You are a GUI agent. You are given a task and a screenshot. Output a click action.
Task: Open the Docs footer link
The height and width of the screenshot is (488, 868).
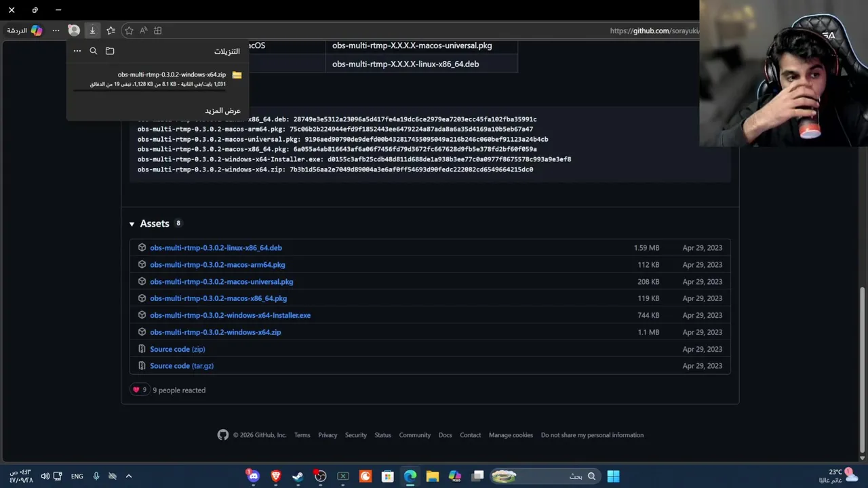(446, 435)
